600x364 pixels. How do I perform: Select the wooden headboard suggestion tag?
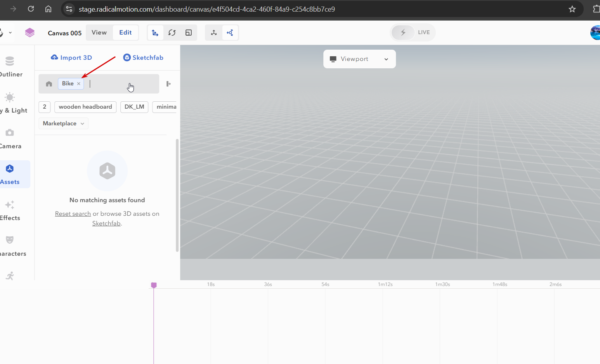(85, 107)
